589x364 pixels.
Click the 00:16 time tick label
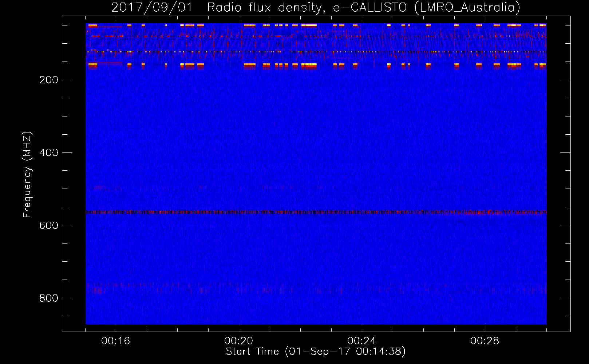[x=116, y=341]
